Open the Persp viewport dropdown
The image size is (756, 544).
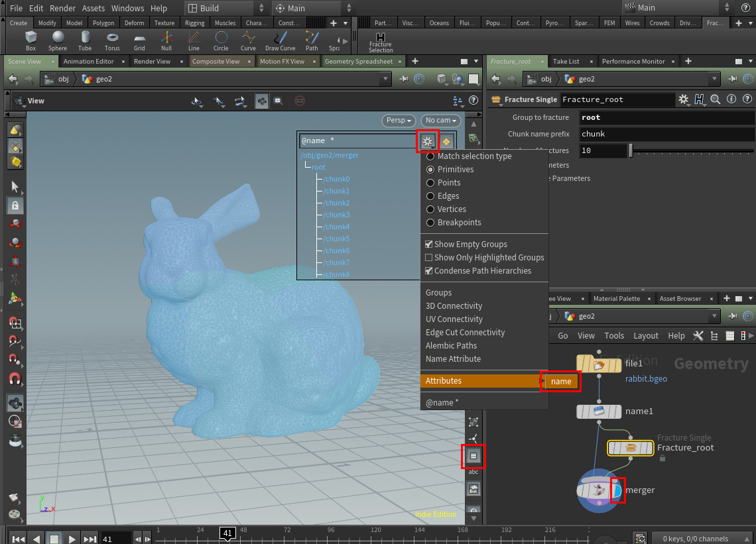[399, 121]
